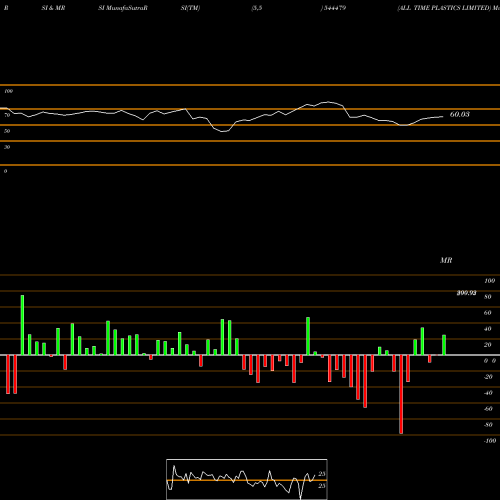Image resolution: width=500 pixels, height=500 pixels.
Task: Click the longest red bar reaching near -100
Action: (x=401, y=394)
